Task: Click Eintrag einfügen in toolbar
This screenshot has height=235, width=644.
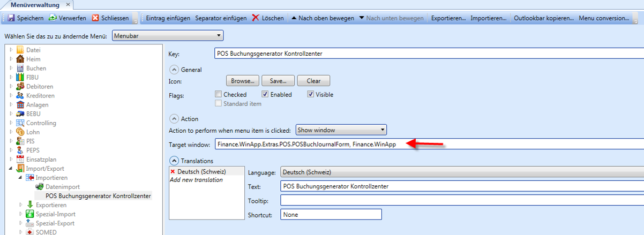Action: pyautogui.click(x=168, y=18)
